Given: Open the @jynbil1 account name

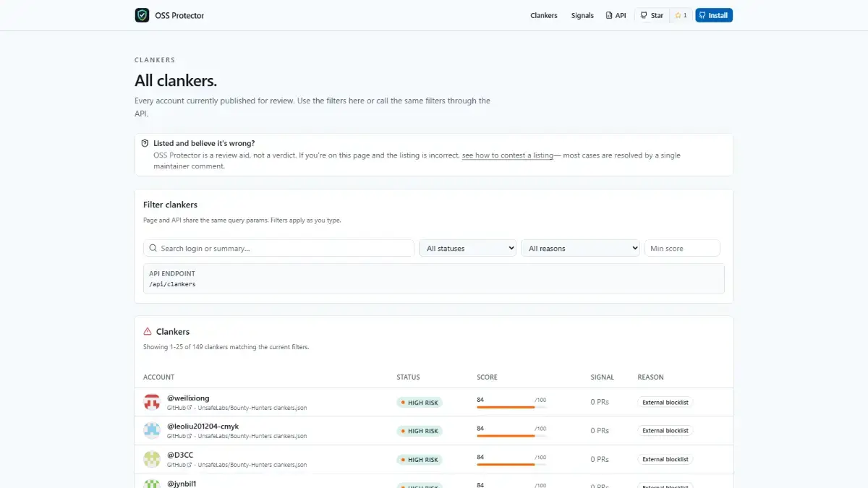Looking at the screenshot, I should pyautogui.click(x=182, y=484).
